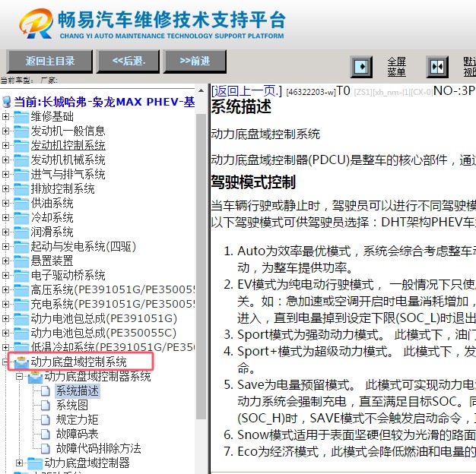The width and height of the screenshot is (476, 474).
Task: Expand the 发动机控制系统 node
Action: coord(5,145)
